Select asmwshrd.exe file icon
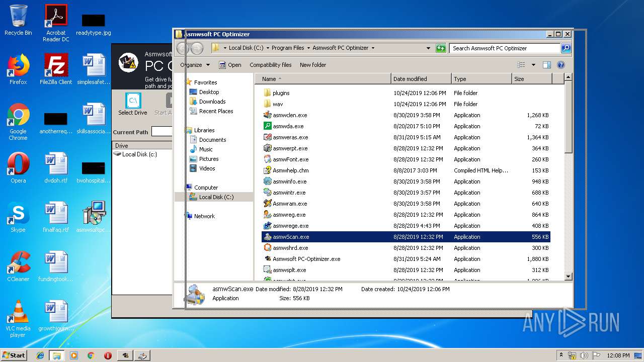 (x=268, y=248)
